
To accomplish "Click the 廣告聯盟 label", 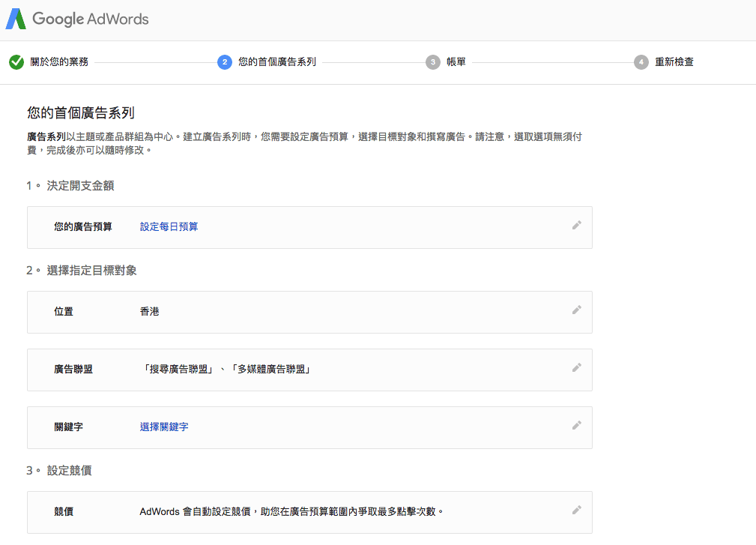I will (73, 370).
